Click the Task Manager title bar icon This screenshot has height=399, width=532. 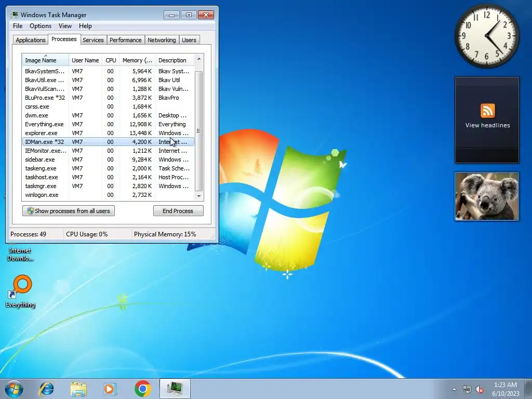click(x=14, y=15)
